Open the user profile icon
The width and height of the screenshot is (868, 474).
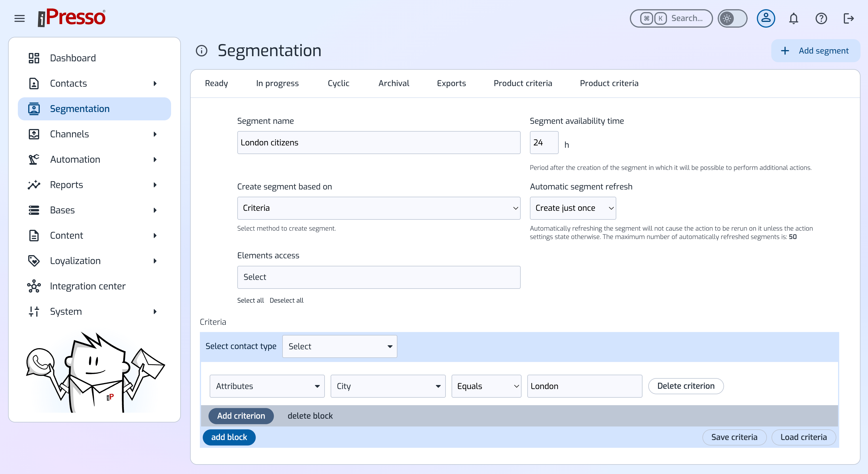click(x=766, y=18)
